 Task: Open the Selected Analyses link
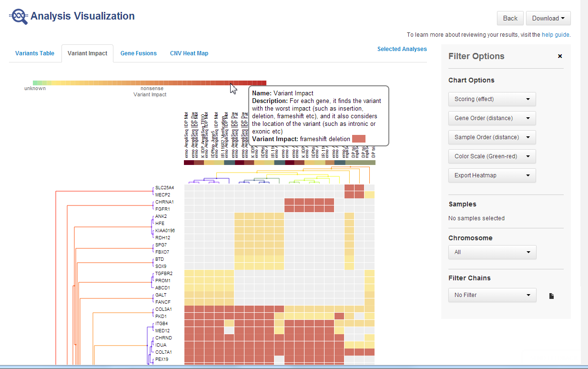point(402,49)
